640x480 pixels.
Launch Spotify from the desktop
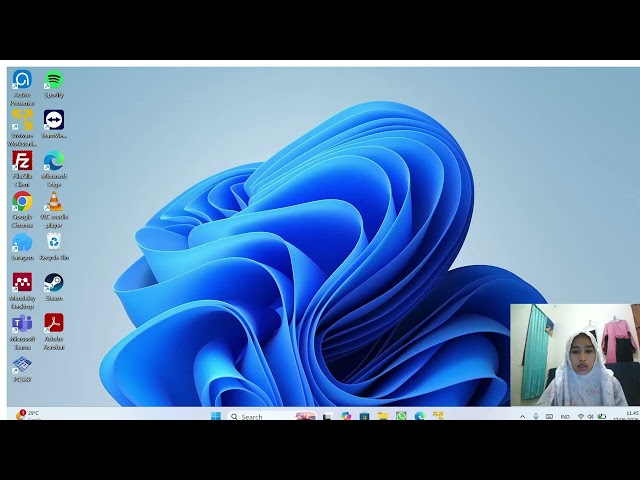54,84
